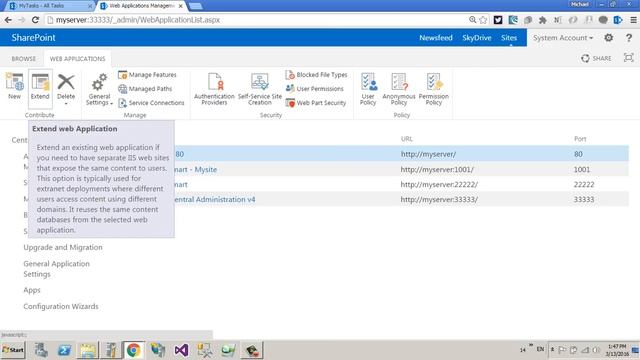Click the Windows Start button
The height and width of the screenshot is (360, 640).
13,350
